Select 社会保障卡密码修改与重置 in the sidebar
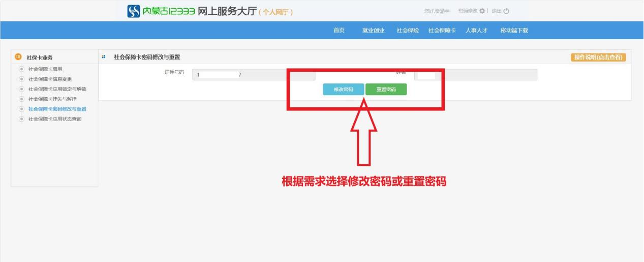The image size is (644, 262). pyautogui.click(x=57, y=109)
